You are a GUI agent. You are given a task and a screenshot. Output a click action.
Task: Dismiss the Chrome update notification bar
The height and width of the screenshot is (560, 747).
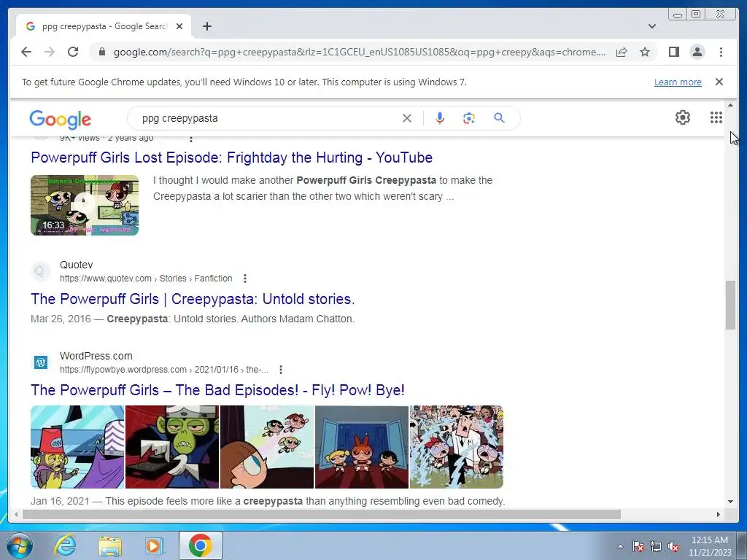(719, 82)
